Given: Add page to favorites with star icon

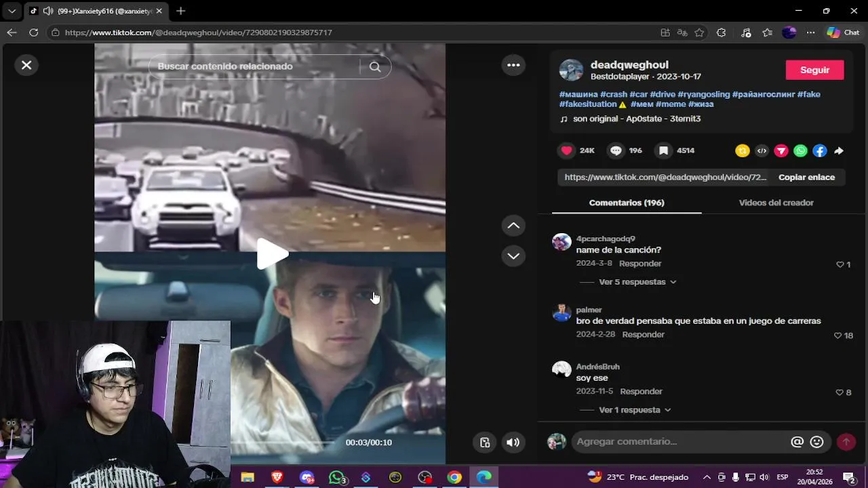Looking at the screenshot, I should click(x=699, y=33).
